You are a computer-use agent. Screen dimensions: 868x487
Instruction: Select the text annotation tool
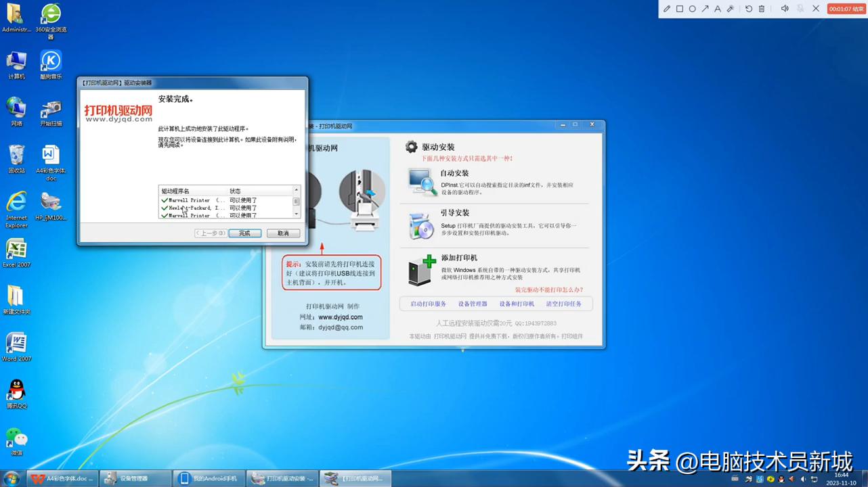pos(718,9)
